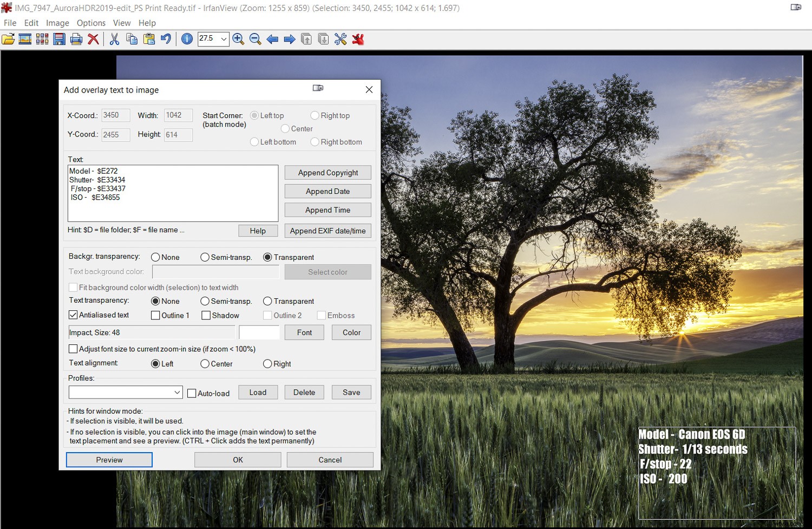Expand the zoom percentage combo box
Screen dimensions: 812x529
224,38
